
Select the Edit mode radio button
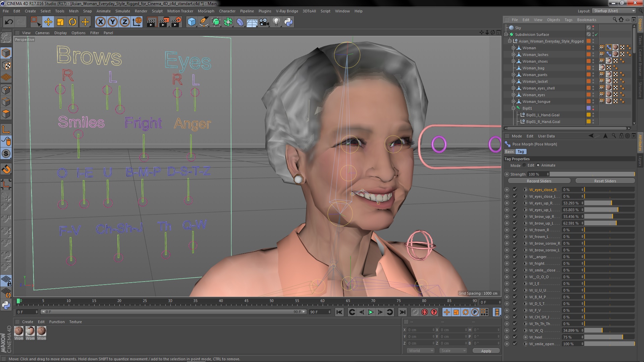pyautogui.click(x=524, y=165)
